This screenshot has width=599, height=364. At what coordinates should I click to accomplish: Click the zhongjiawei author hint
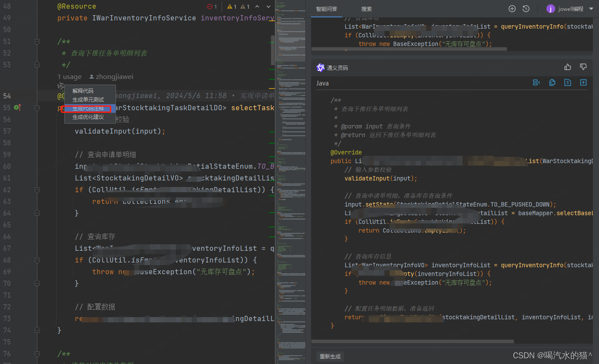pos(114,77)
